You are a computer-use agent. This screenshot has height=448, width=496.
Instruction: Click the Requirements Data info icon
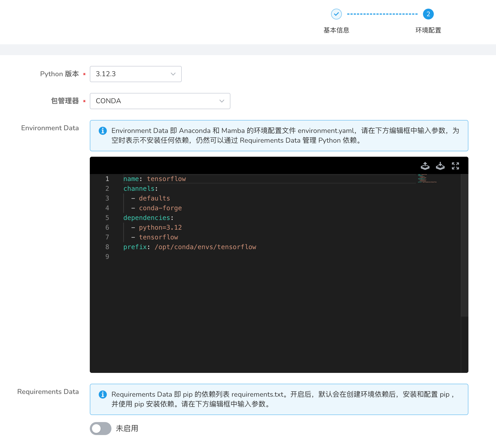click(x=102, y=394)
